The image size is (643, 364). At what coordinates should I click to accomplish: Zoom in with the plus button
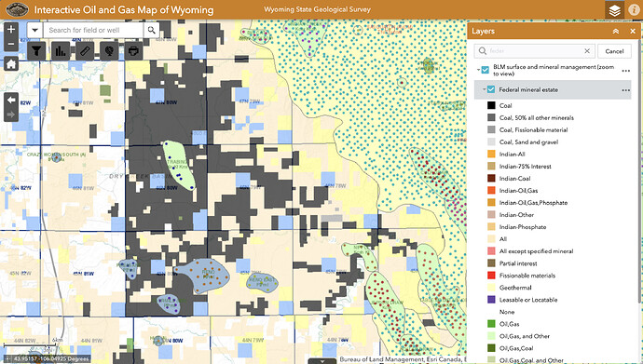tap(11, 29)
